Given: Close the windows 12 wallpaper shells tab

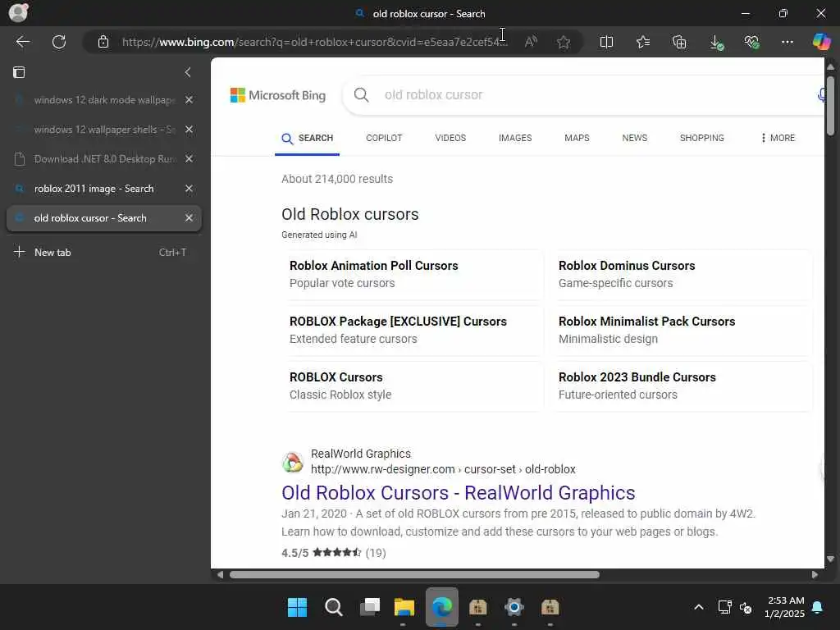Looking at the screenshot, I should click(189, 129).
